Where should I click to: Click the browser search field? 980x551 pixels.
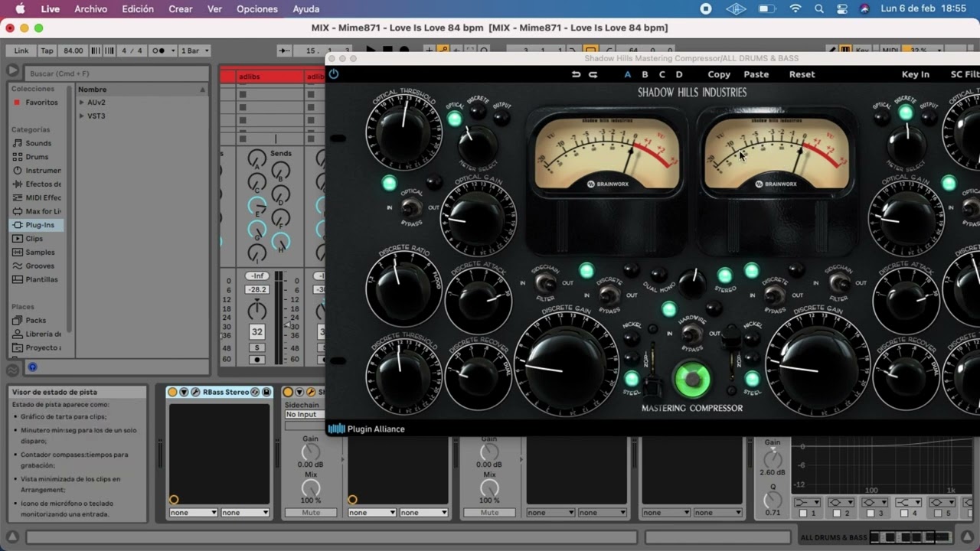pyautogui.click(x=116, y=73)
